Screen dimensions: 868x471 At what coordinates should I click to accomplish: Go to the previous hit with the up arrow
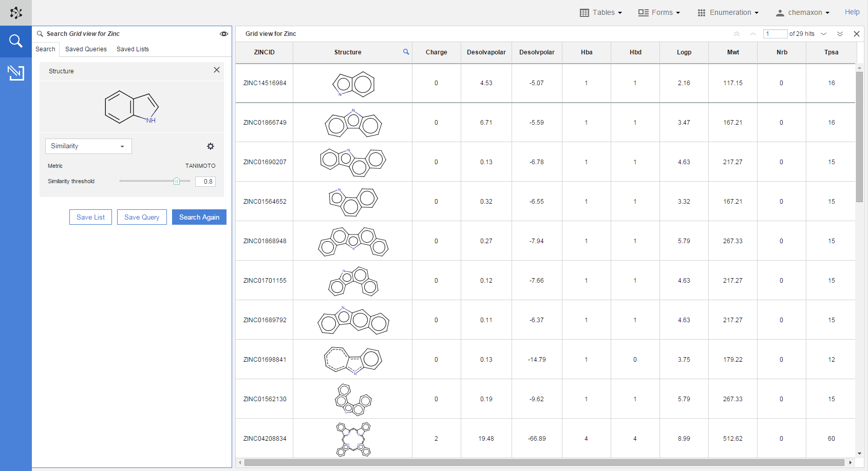point(753,34)
